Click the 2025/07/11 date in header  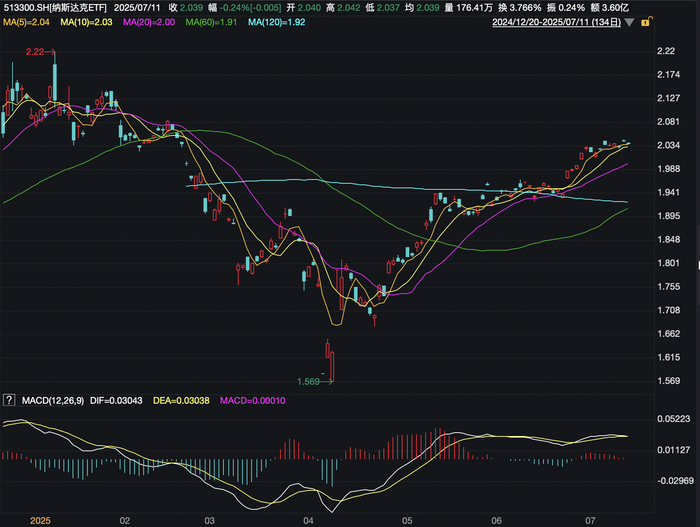coord(137,7)
